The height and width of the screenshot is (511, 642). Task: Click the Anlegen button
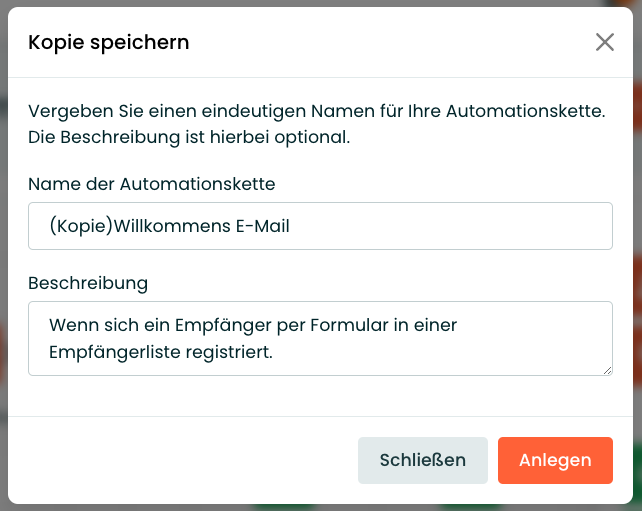pyautogui.click(x=555, y=460)
